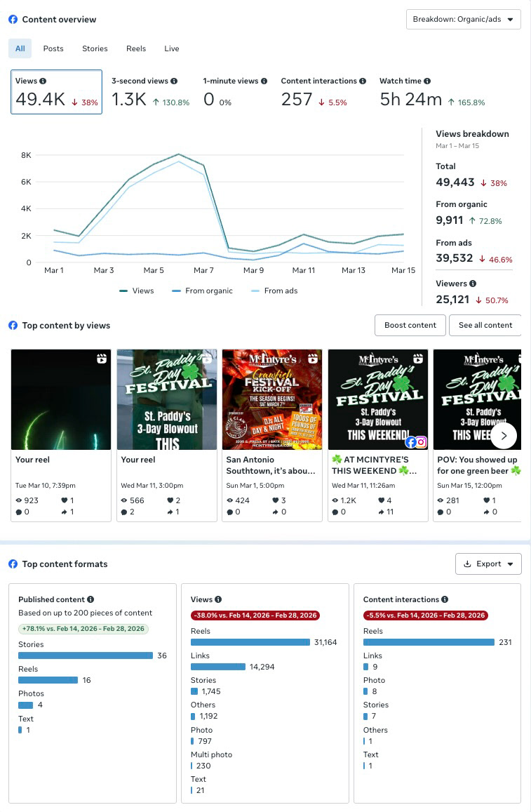Click the comment icon showing 2
Screen dimensions: 531x812
tap(124, 512)
